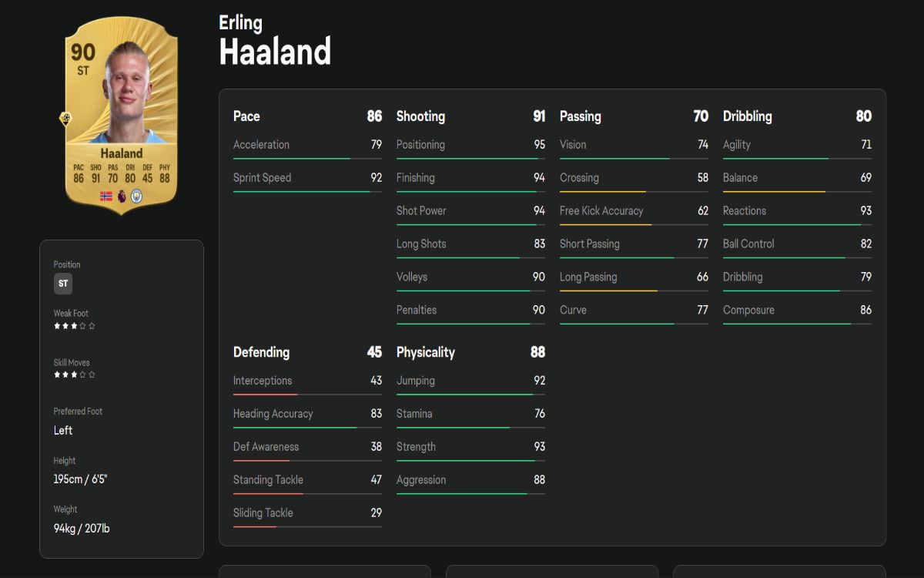Image resolution: width=924 pixels, height=578 pixels.
Task: Click the Preferred Foot value Left
Action: 63,430
